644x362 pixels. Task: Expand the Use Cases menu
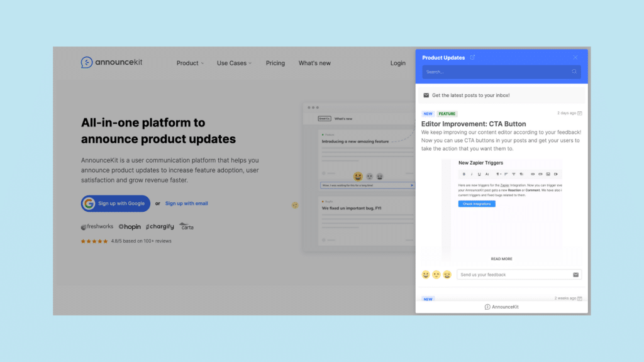point(234,63)
